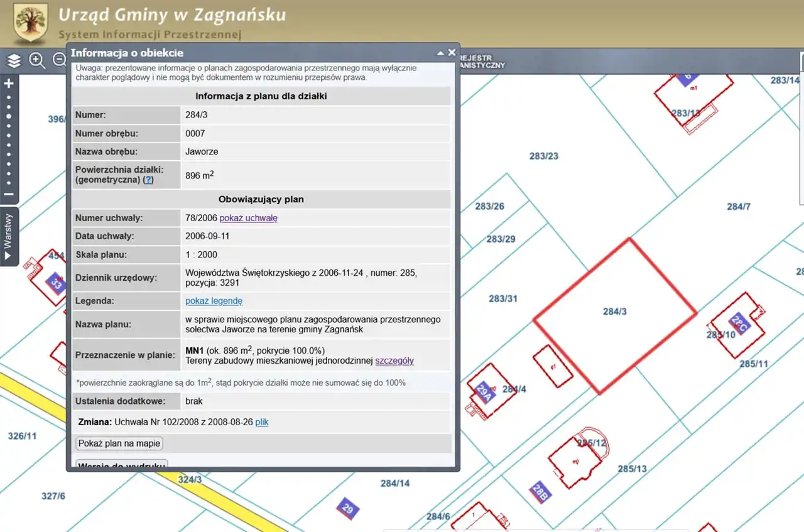
Task: Click the zoom-in magnifier tool
Action: (38, 61)
